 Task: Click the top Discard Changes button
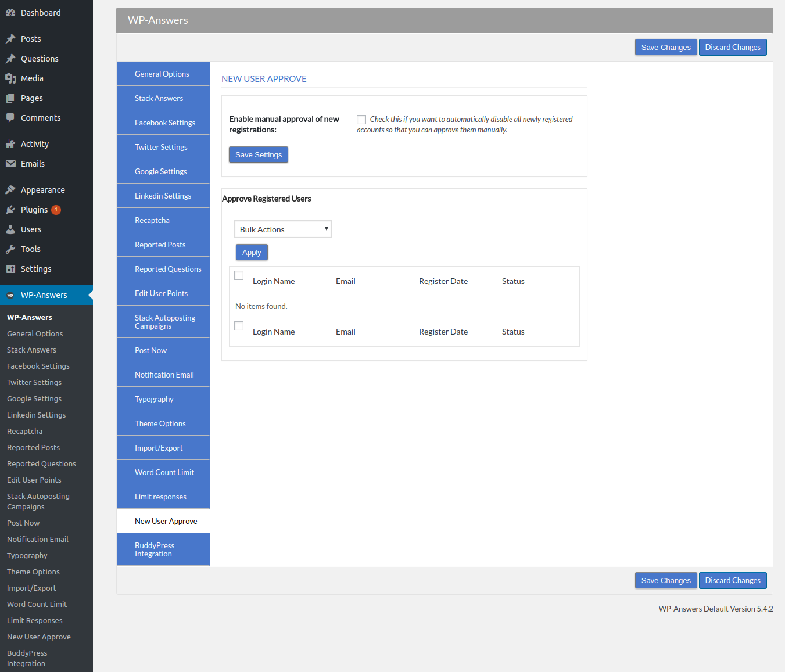click(x=733, y=47)
